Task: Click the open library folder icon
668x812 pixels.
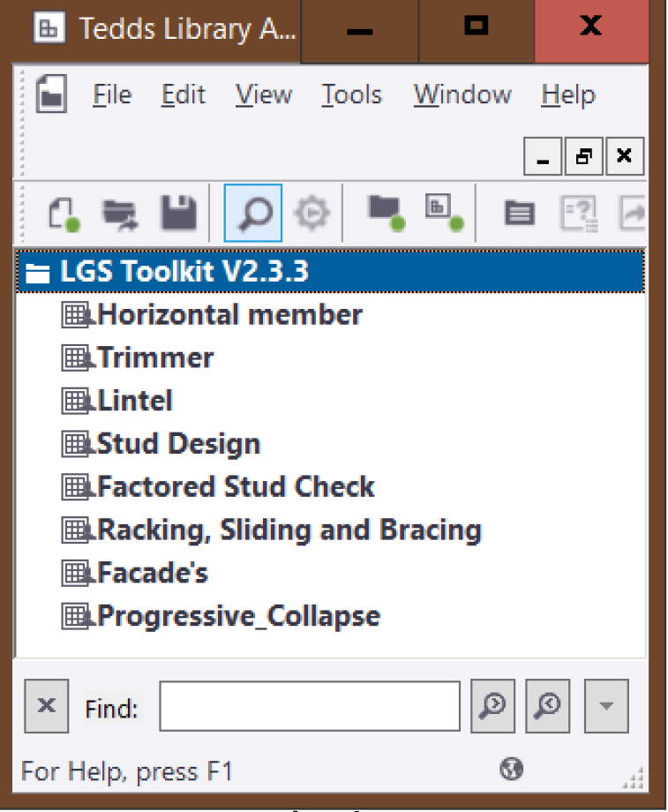Action: click(x=120, y=214)
